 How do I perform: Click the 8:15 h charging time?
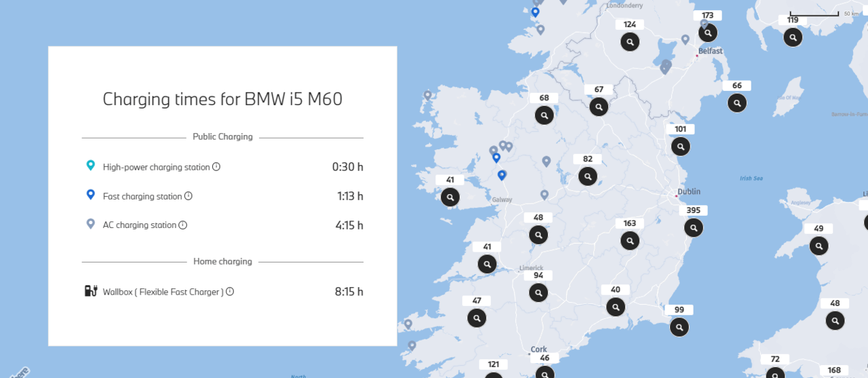pos(349,292)
